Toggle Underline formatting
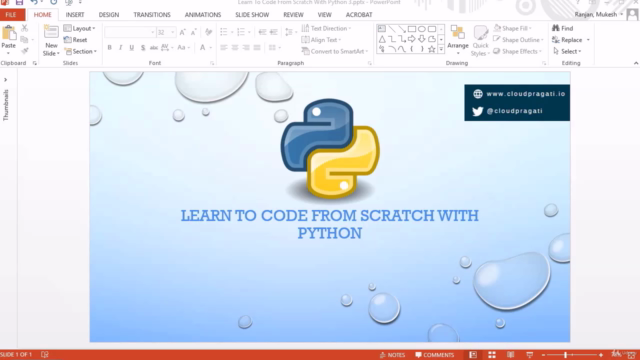The width and height of the screenshot is (640, 360). (131, 48)
